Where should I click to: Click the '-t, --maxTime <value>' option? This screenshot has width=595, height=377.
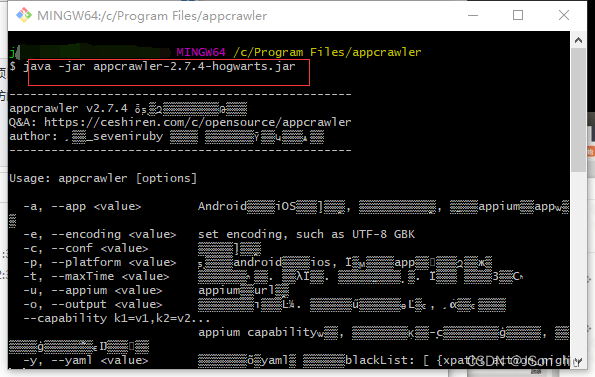pyautogui.click(x=96, y=276)
